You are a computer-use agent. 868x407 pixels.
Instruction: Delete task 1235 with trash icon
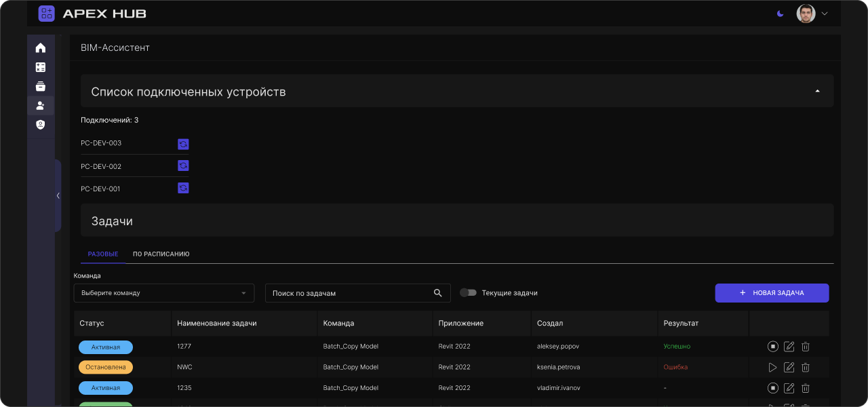[x=806, y=388]
